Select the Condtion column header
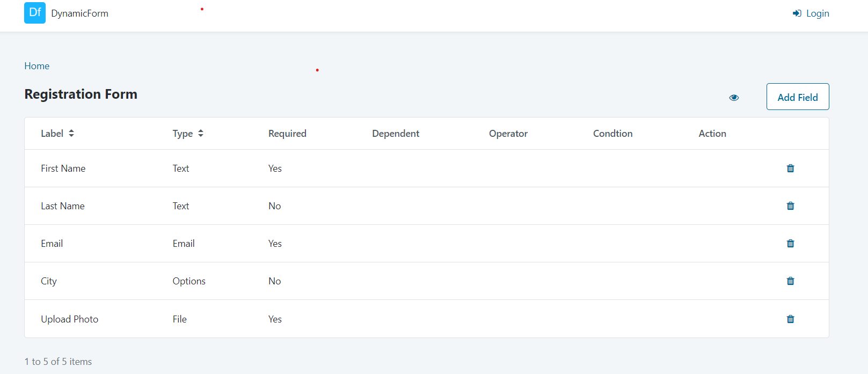This screenshot has height=374, width=868. pyautogui.click(x=612, y=134)
